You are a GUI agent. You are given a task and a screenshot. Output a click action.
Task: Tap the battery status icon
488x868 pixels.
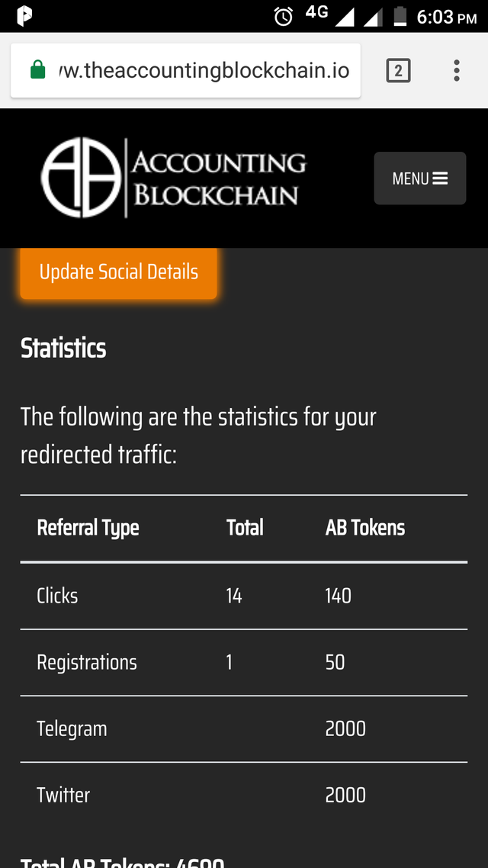click(x=400, y=16)
